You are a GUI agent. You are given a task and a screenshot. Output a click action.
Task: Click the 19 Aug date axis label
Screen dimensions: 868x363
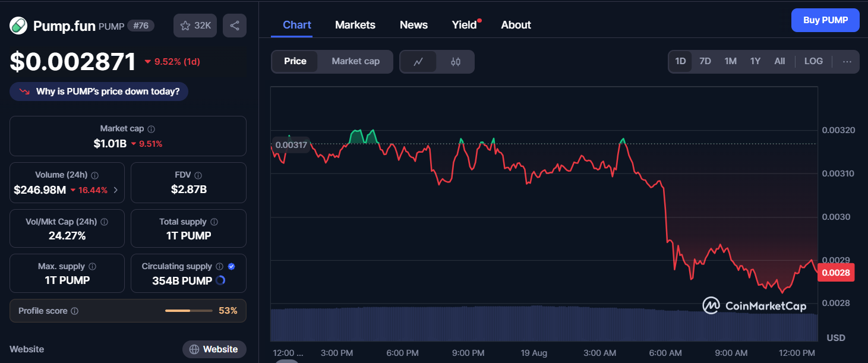(534, 353)
